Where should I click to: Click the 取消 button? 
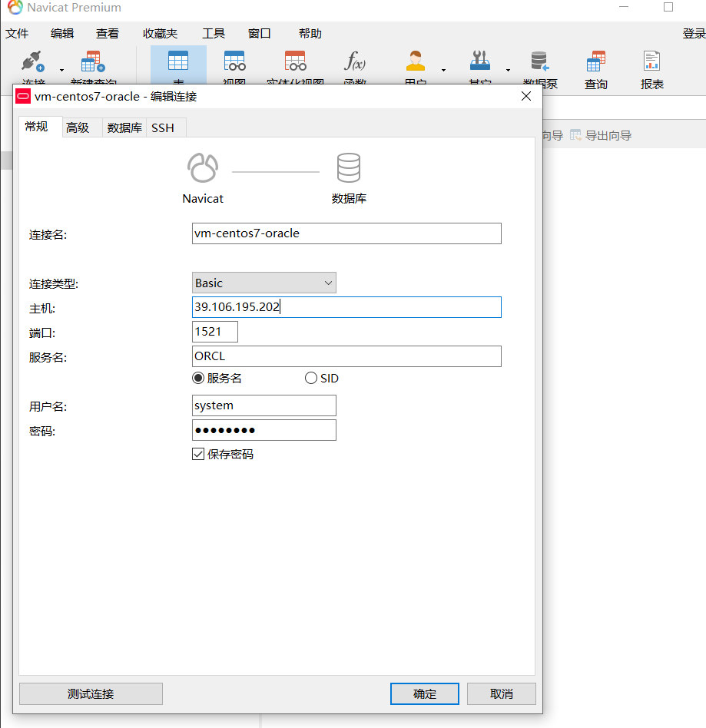[x=501, y=693]
